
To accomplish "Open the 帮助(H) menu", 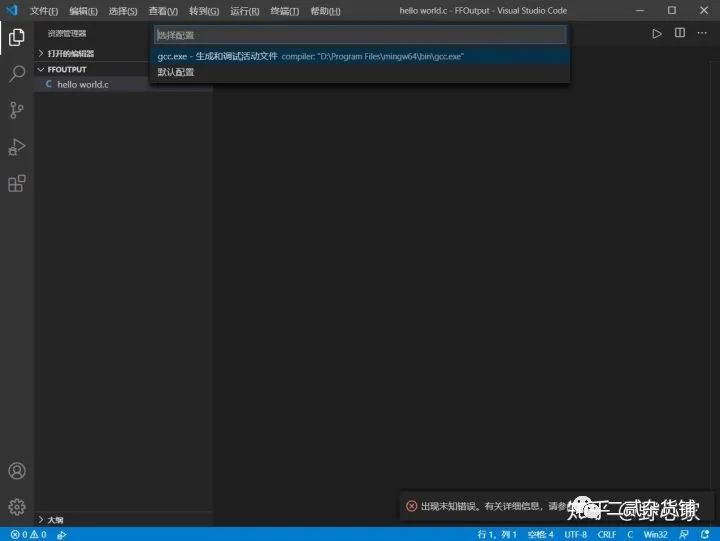I will (x=325, y=11).
